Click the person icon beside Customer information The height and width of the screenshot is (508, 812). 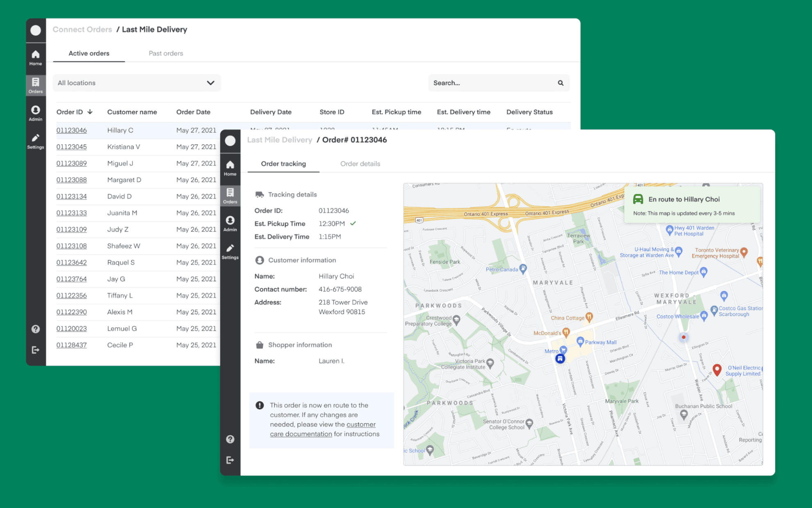tap(260, 260)
